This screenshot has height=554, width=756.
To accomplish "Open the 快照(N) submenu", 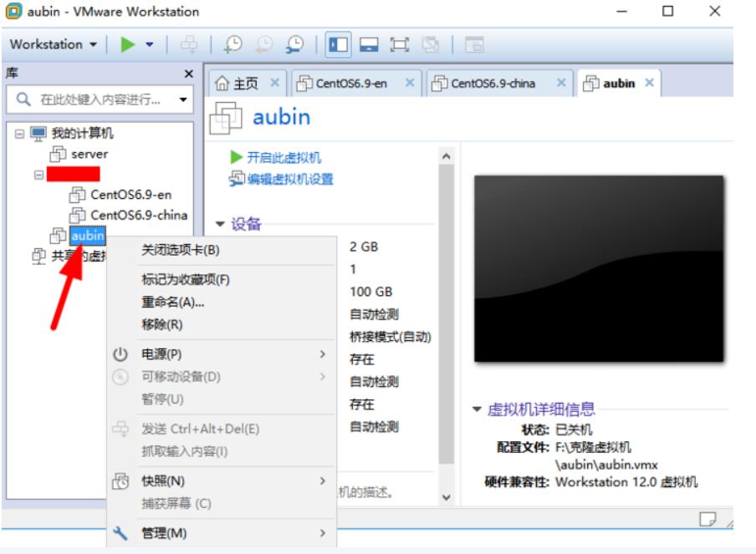I will coord(222,480).
